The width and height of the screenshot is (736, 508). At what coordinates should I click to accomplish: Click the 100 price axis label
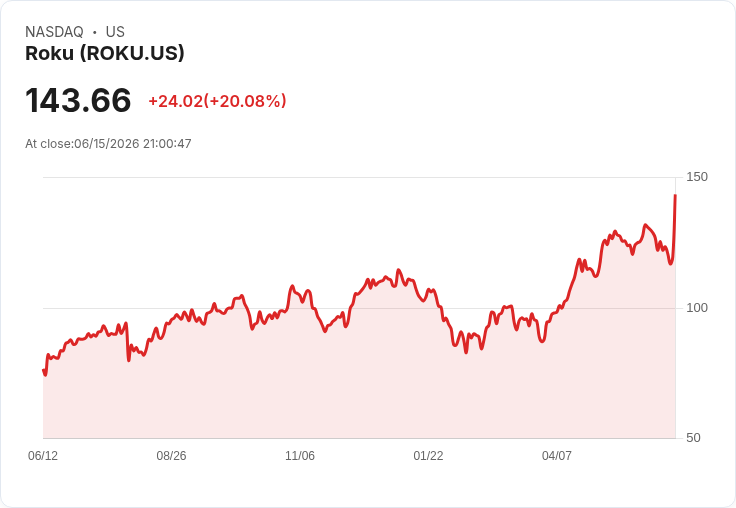point(697,308)
